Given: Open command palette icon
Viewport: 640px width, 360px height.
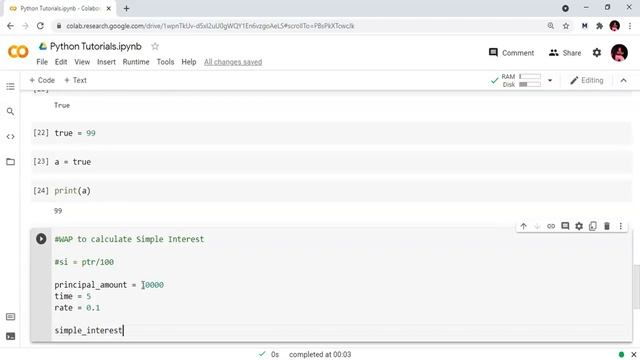Looking at the screenshot, I should tap(11, 317).
